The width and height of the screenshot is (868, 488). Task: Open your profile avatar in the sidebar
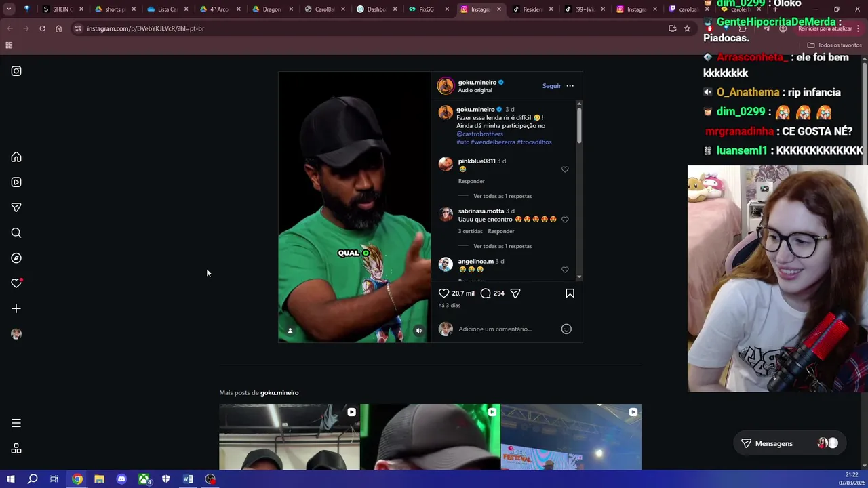click(x=16, y=334)
